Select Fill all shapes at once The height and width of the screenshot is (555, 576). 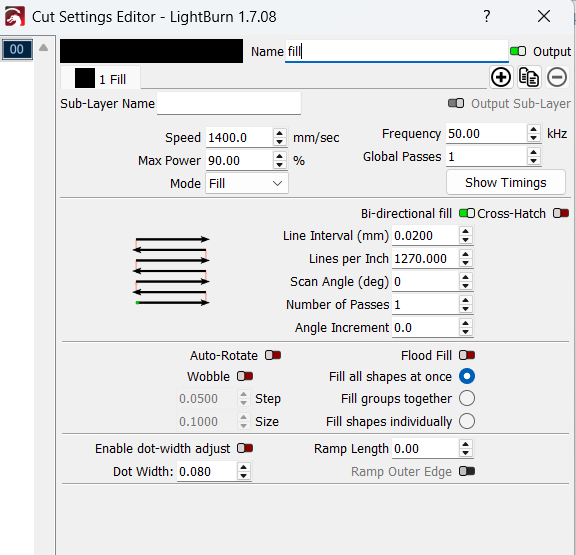tap(467, 376)
